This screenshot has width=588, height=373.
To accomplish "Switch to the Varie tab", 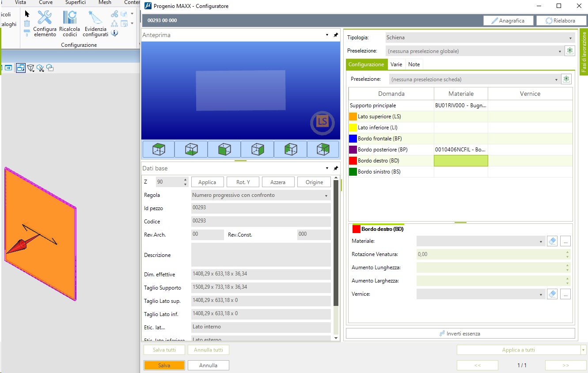I will tap(396, 64).
